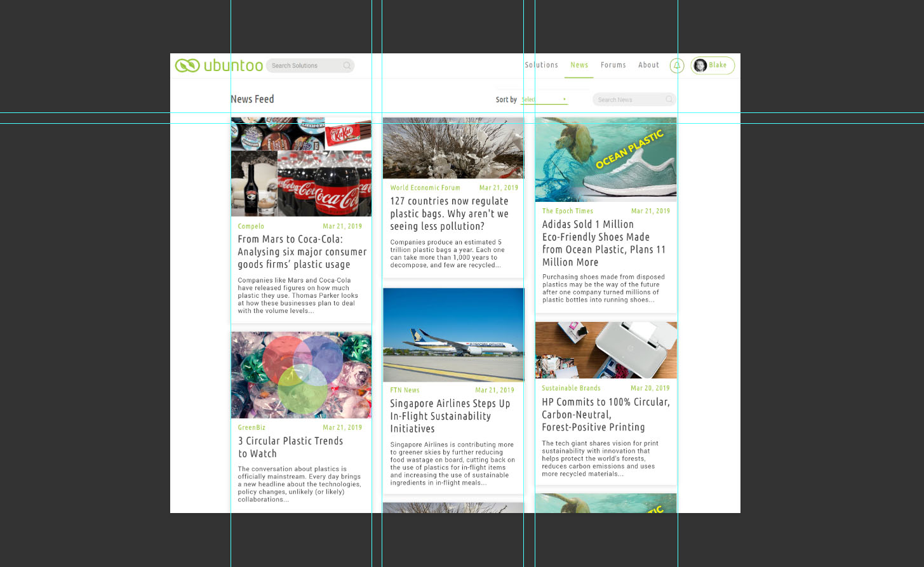Focus the Search News field
The image size is (924, 567).
click(634, 100)
